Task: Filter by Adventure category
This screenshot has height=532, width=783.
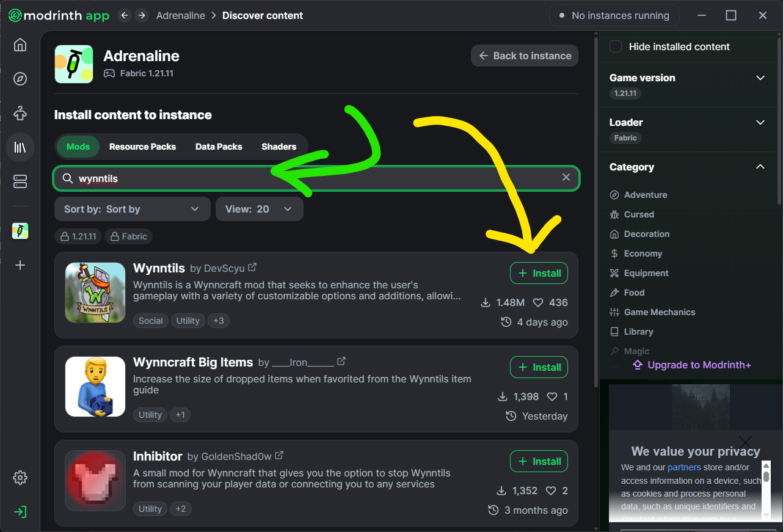Action: (638, 195)
